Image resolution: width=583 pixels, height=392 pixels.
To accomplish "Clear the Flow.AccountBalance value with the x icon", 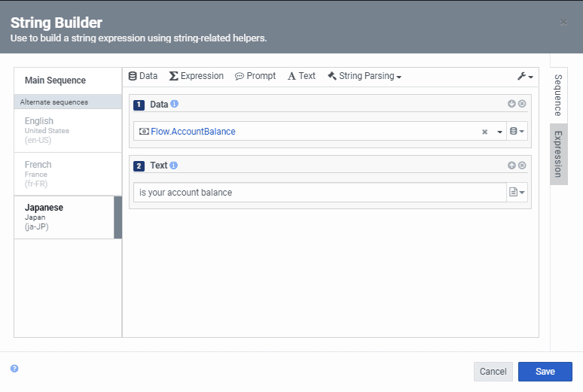I will (x=485, y=132).
